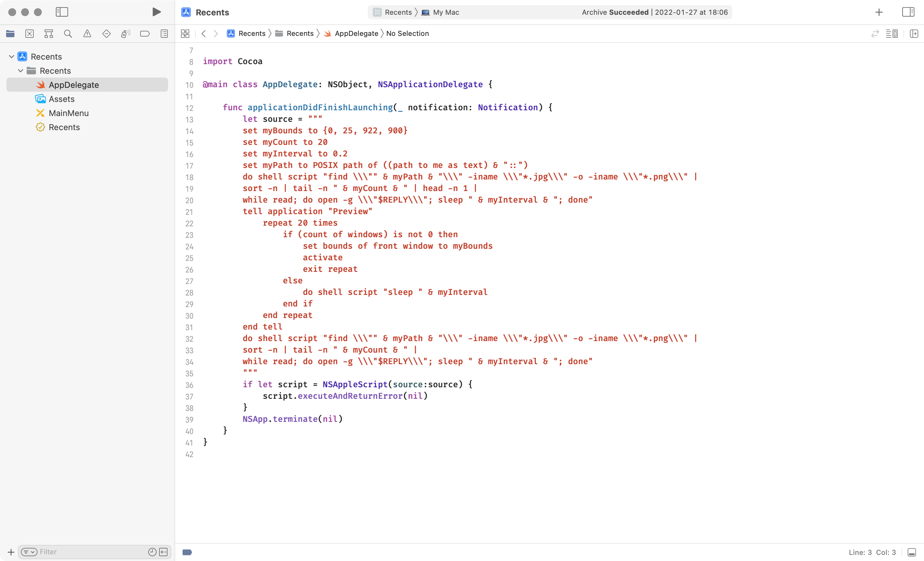Click the navigator Filter field
Image resolution: width=924 pixels, height=561 pixels.
(90, 552)
